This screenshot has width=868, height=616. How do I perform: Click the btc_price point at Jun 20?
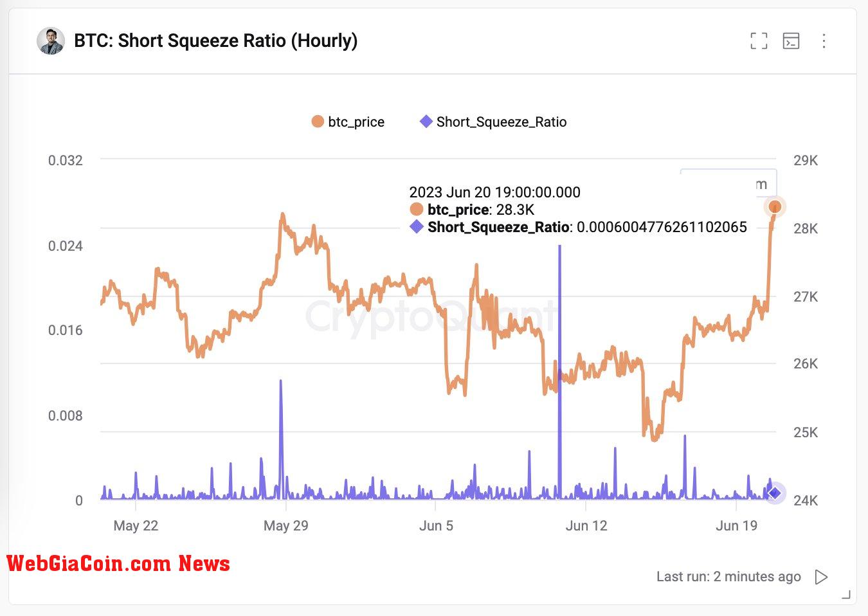[x=775, y=206]
